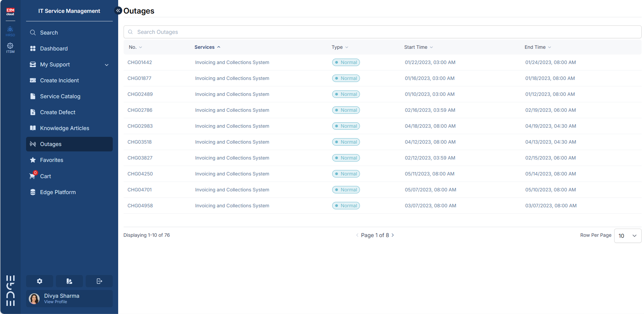Open the Dashboard menu item

click(54, 48)
